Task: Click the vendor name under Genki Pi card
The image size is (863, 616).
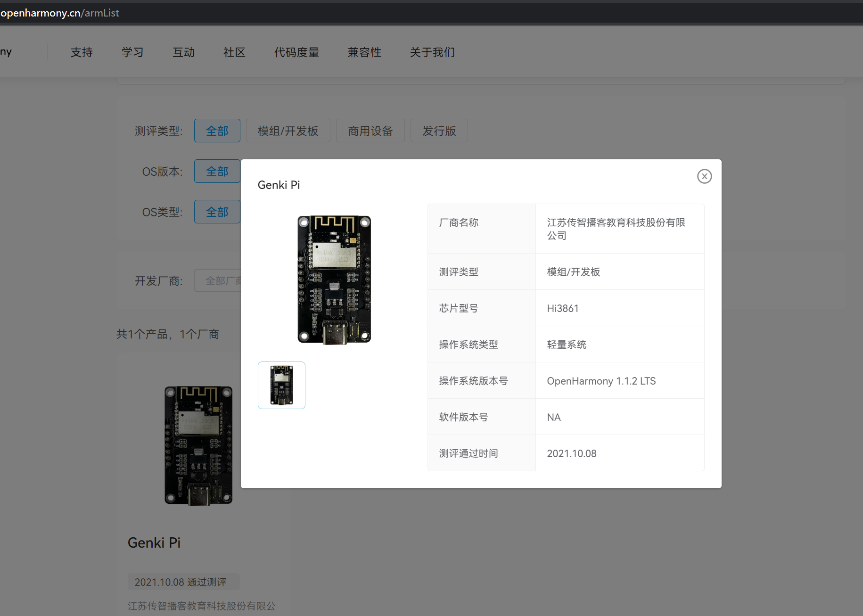Action: coord(202,606)
